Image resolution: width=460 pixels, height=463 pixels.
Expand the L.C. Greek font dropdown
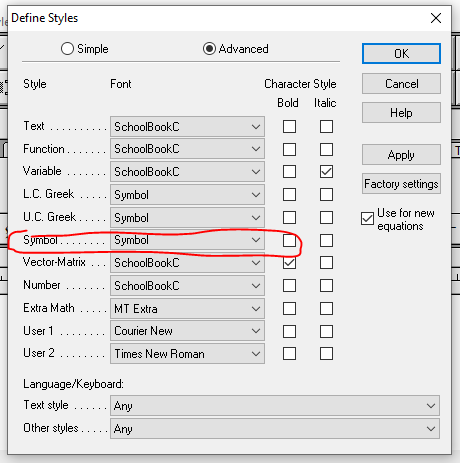[187, 195]
